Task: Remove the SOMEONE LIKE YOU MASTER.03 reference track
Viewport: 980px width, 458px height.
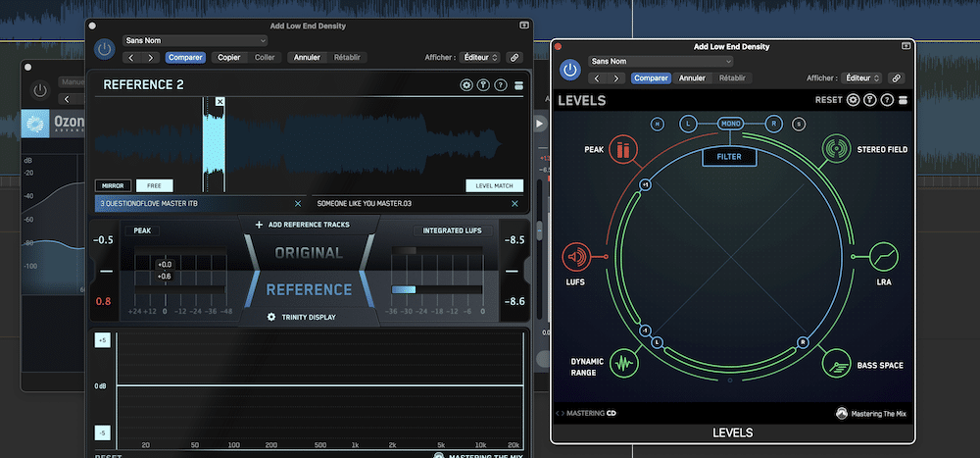Action: click(515, 203)
